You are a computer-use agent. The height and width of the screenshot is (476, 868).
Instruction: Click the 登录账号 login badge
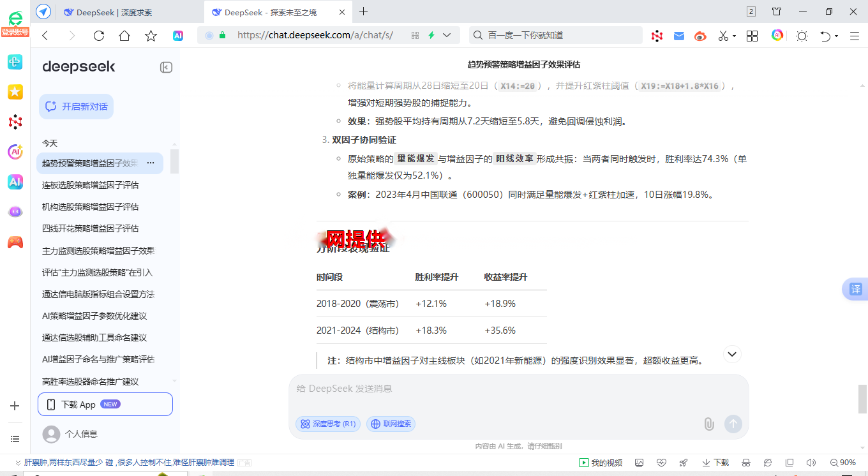(15, 32)
